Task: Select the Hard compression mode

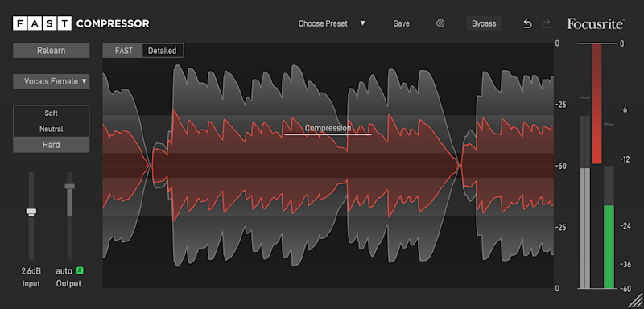Action: (x=52, y=145)
